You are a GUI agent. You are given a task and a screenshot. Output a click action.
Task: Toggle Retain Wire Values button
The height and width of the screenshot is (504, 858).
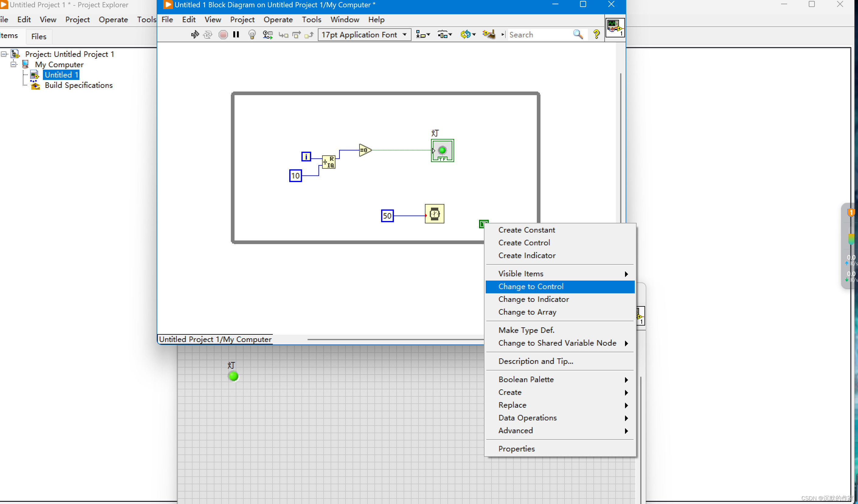click(268, 34)
